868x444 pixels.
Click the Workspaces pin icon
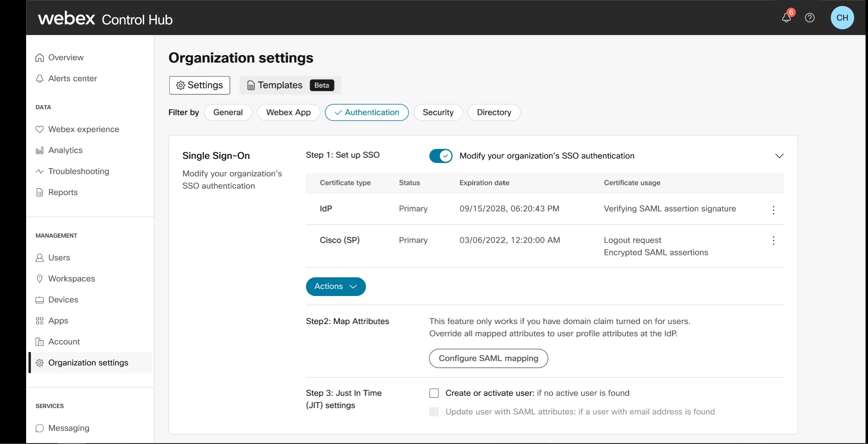point(40,279)
